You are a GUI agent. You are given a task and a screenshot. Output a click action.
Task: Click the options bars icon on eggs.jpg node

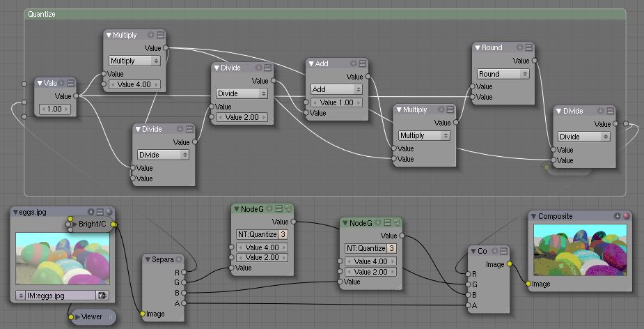(100, 212)
